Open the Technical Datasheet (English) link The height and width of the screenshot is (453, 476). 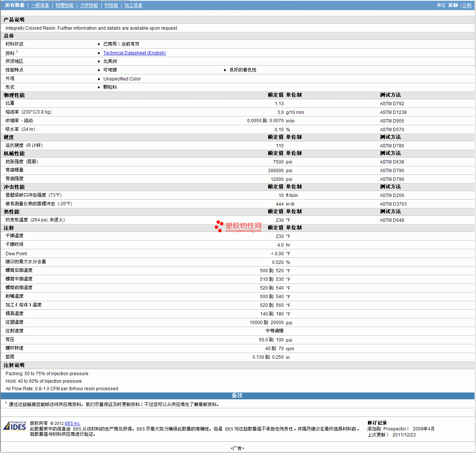pyautogui.click(x=134, y=53)
